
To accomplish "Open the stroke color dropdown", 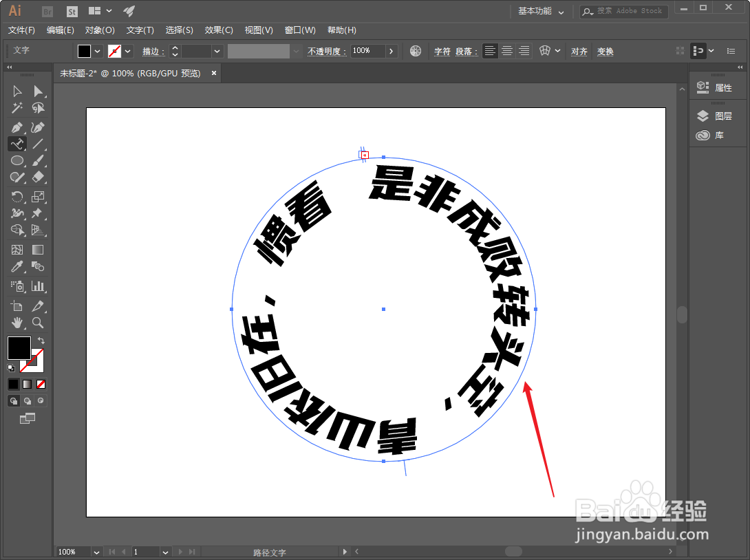I will point(128,51).
